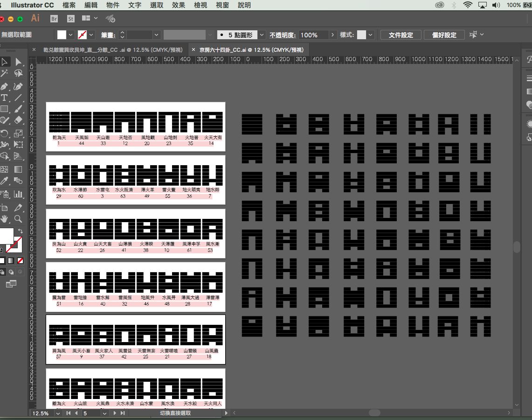The height and width of the screenshot is (420, 532).
Task: Swap fill and stroke colors
Action: 20,231
